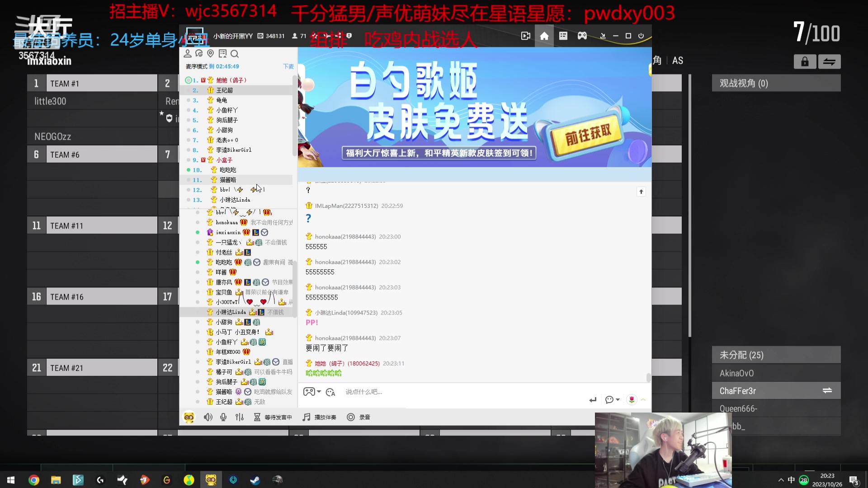Click 下麦 link to leave mic queue
The height and width of the screenshot is (488, 868).
tap(288, 66)
